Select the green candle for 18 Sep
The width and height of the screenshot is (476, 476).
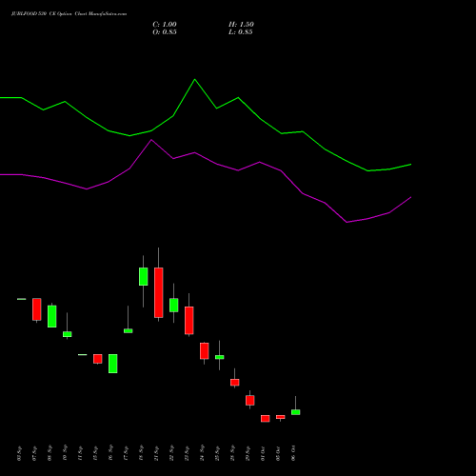click(x=144, y=276)
